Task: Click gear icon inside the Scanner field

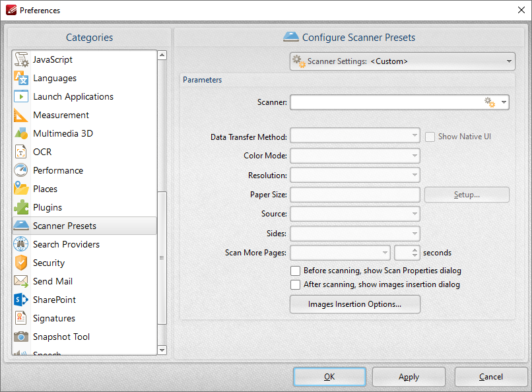Action: point(490,102)
